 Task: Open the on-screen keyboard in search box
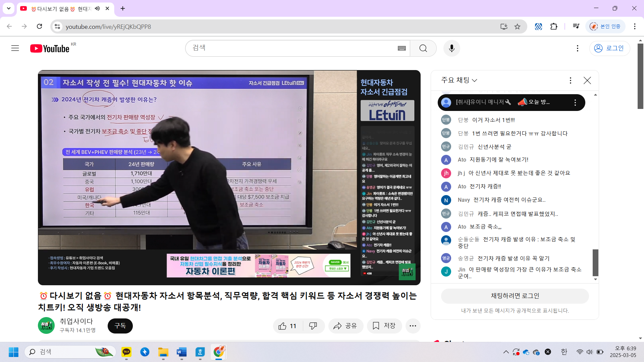click(x=401, y=48)
